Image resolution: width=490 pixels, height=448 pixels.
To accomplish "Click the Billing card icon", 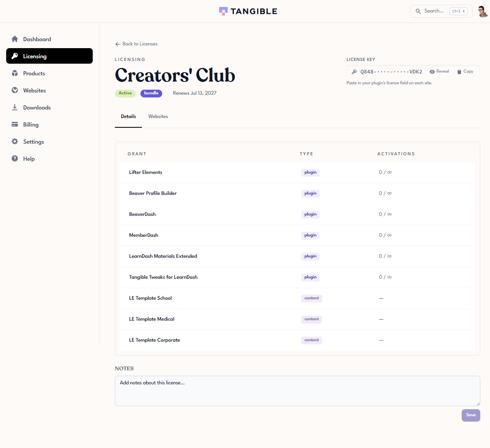I will 15,124.
